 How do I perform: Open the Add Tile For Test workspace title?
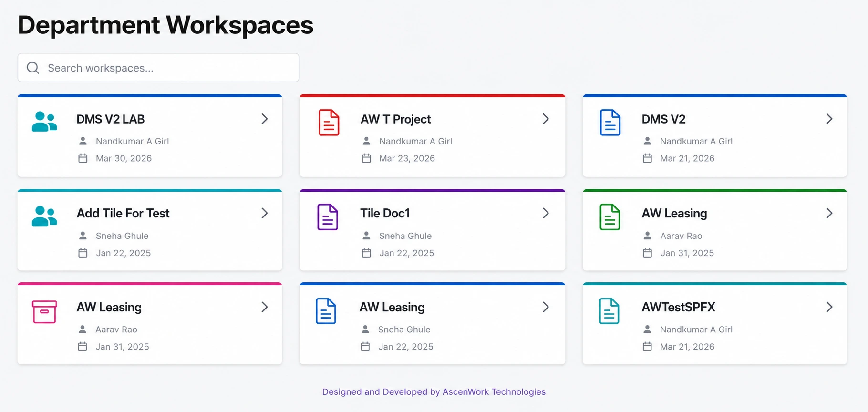coord(123,213)
